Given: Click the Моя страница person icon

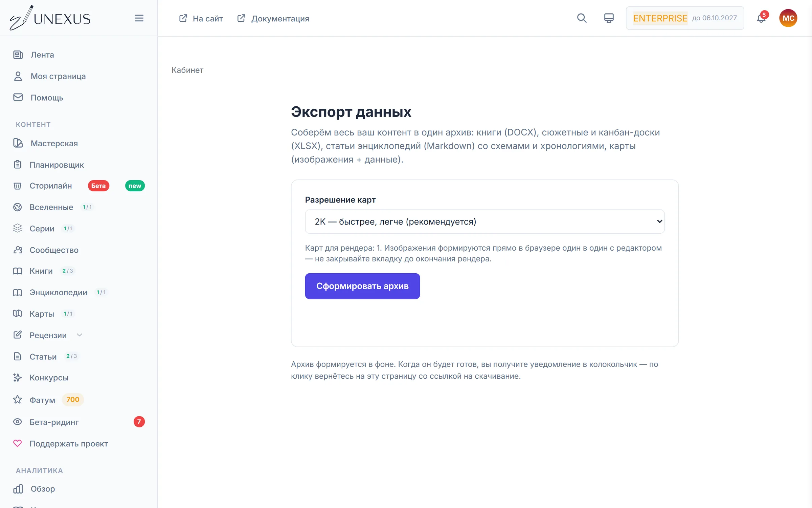Looking at the screenshot, I should tap(18, 76).
